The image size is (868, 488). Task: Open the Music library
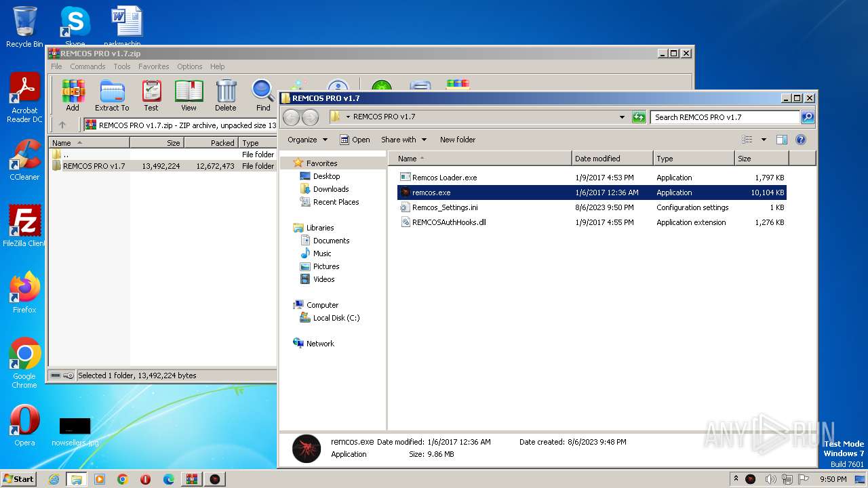[322, 253]
